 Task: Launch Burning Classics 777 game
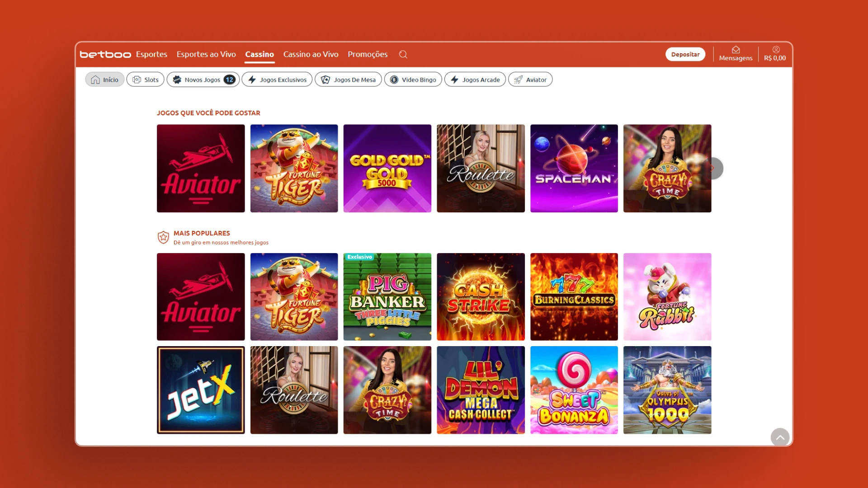(x=574, y=297)
